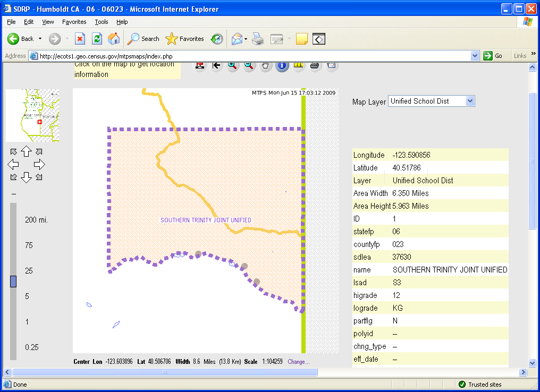Activate the pan hand tool
540x392 pixels.
coord(265,65)
